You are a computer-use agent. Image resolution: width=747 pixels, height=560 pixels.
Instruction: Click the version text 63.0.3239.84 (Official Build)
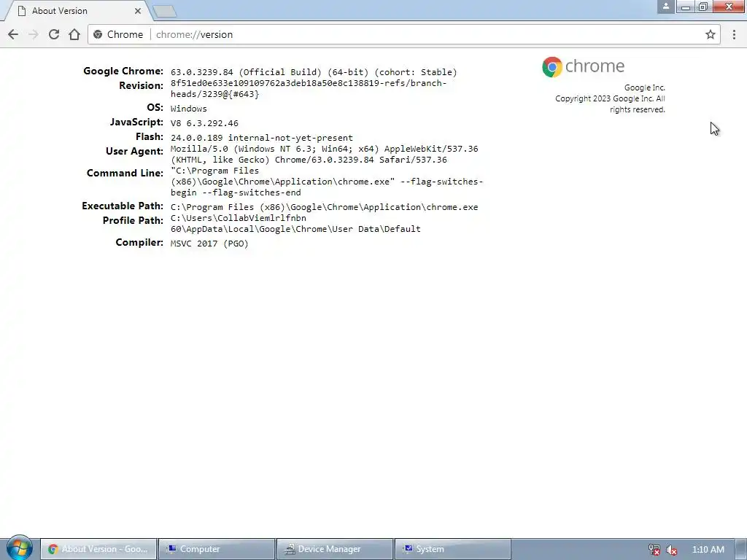coord(246,72)
